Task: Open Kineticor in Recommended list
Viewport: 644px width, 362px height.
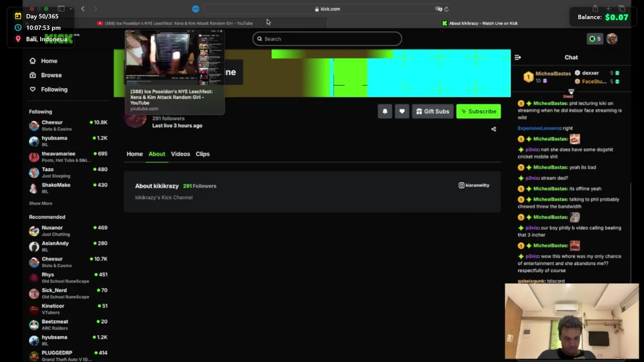Action: coord(68,309)
